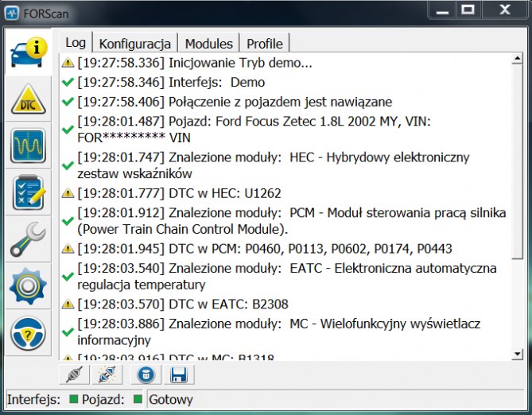This screenshot has height=415, width=532.
Task: Open the oscilloscope live data section
Action: tap(29, 145)
